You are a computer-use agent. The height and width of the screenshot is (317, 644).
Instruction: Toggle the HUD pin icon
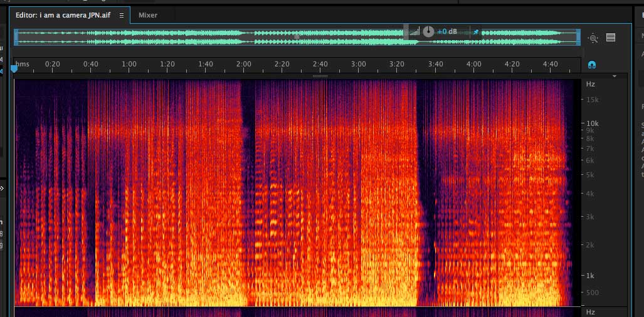476,31
